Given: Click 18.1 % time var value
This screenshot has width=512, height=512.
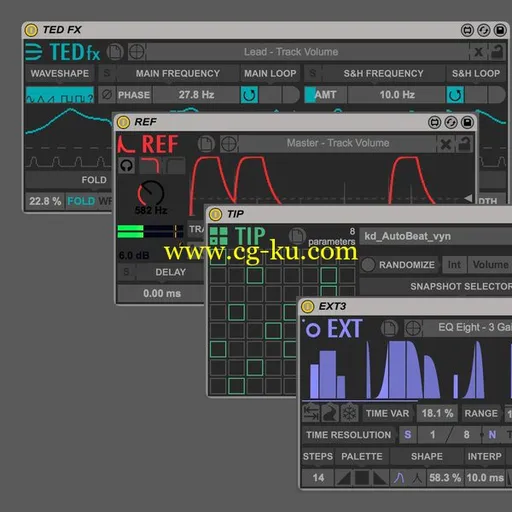Looking at the screenshot, I should coord(437,413).
